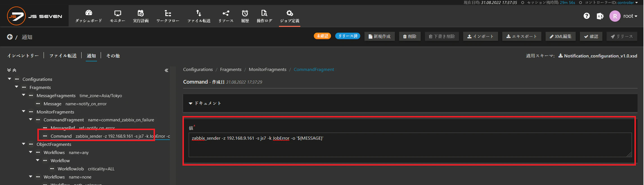Select the 通知 tab
The height and width of the screenshot is (185, 644).
point(91,56)
